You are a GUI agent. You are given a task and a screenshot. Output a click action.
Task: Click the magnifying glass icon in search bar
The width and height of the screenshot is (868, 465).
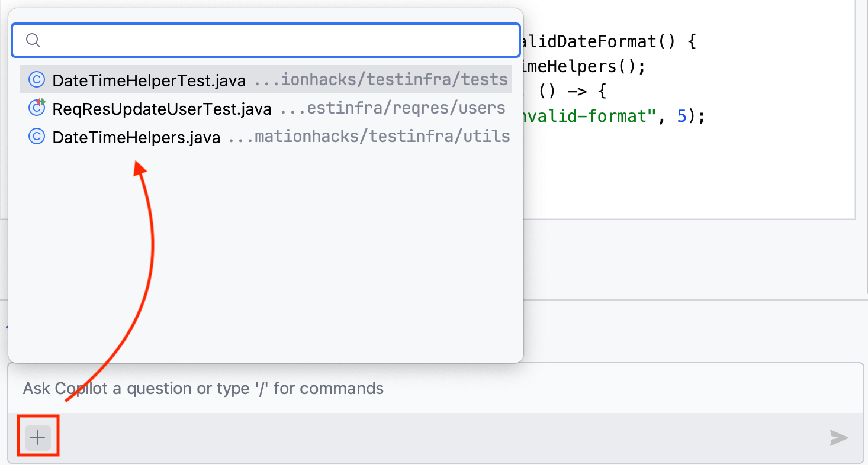[x=33, y=40]
